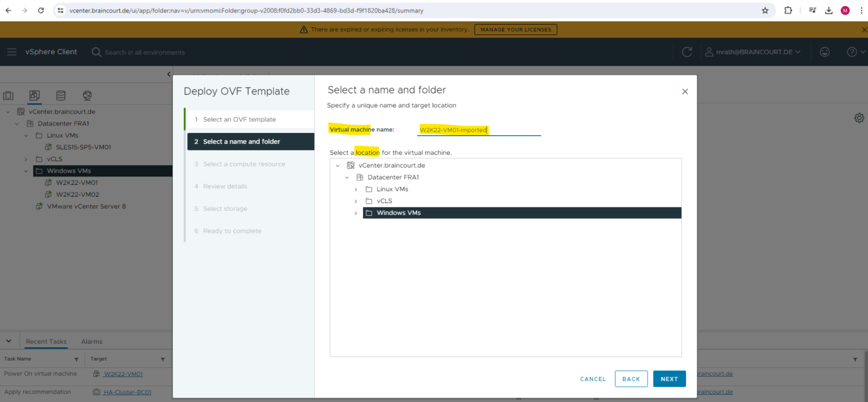Image resolution: width=868 pixels, height=402 pixels.
Task: Expand the vCLS folder in the left tree
Action: tap(25, 159)
